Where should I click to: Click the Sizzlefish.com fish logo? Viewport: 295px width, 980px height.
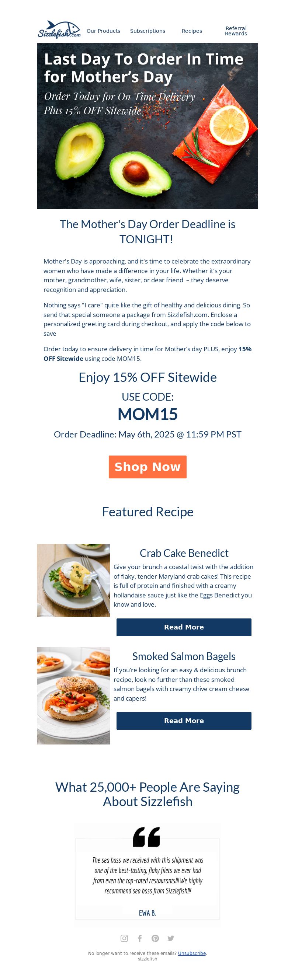point(59,30)
